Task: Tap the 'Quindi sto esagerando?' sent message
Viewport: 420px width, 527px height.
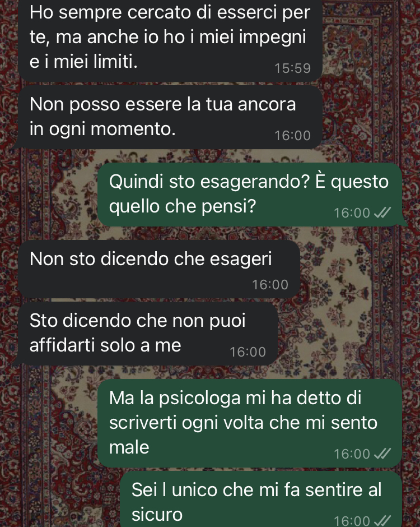Action: click(x=250, y=195)
